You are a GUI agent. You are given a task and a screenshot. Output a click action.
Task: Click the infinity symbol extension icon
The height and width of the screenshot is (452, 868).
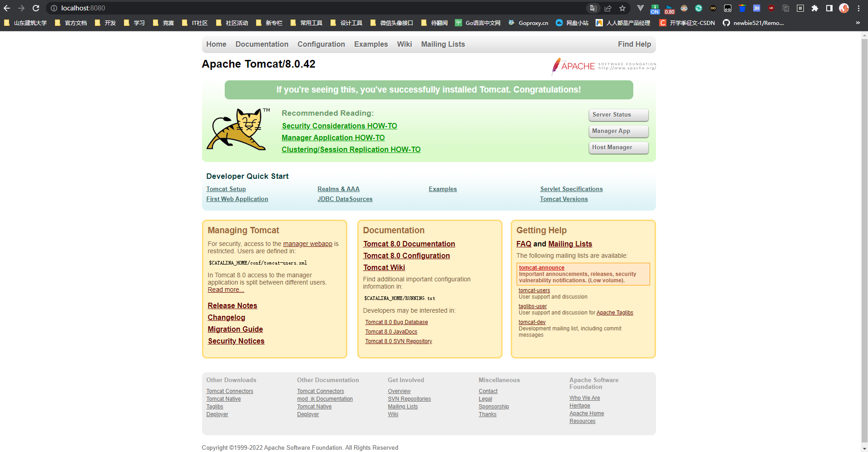(713, 8)
